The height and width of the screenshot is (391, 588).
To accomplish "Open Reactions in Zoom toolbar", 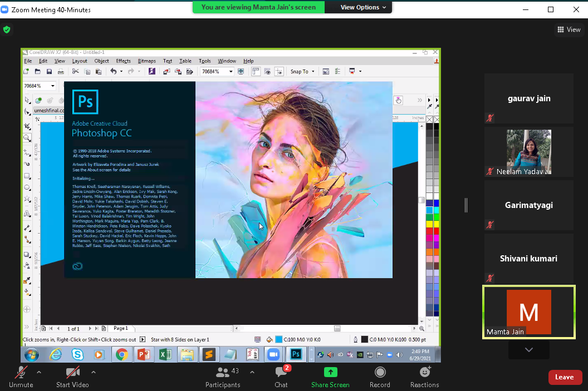I will [424, 377].
